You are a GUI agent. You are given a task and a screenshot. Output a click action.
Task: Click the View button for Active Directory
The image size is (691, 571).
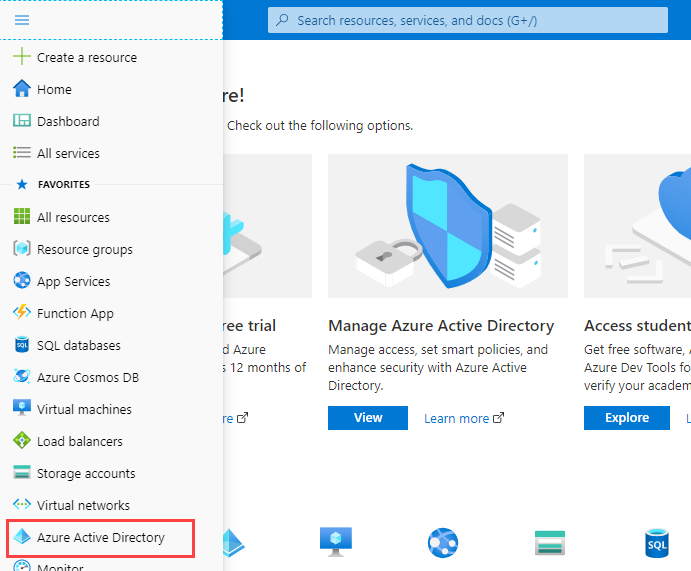(368, 417)
